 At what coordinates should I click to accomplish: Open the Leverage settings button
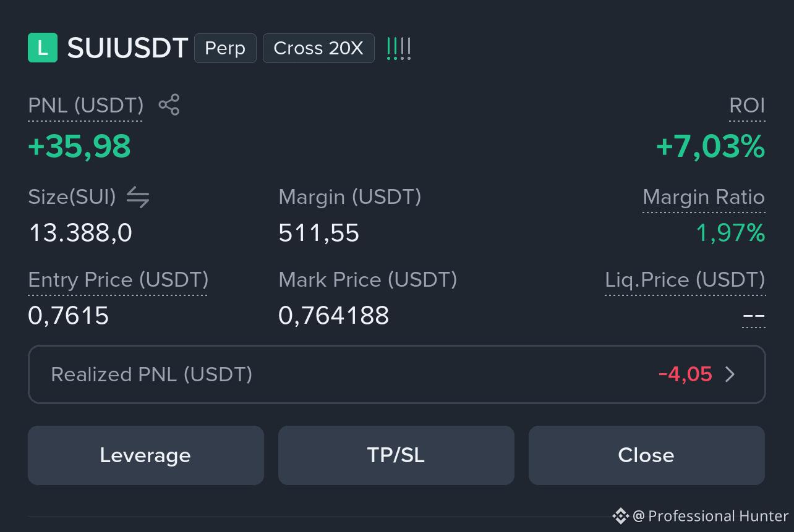146,455
